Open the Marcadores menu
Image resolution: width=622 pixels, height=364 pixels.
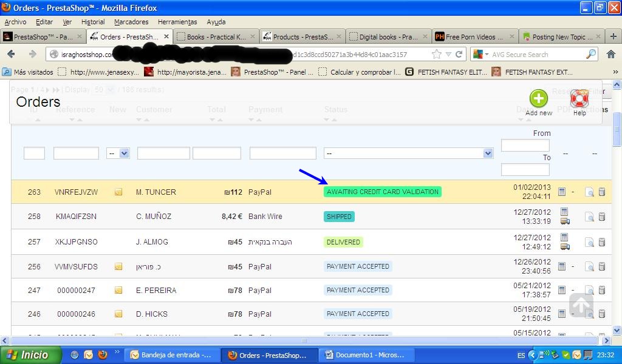[131, 22]
